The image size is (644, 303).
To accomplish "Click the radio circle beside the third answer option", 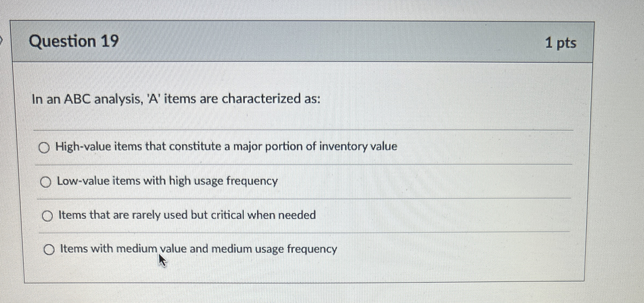I will 48,215.
